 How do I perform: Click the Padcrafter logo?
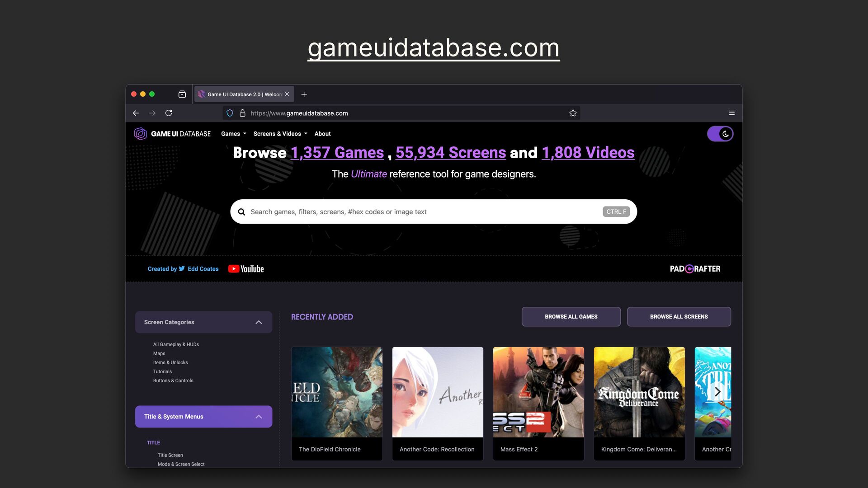(x=695, y=269)
